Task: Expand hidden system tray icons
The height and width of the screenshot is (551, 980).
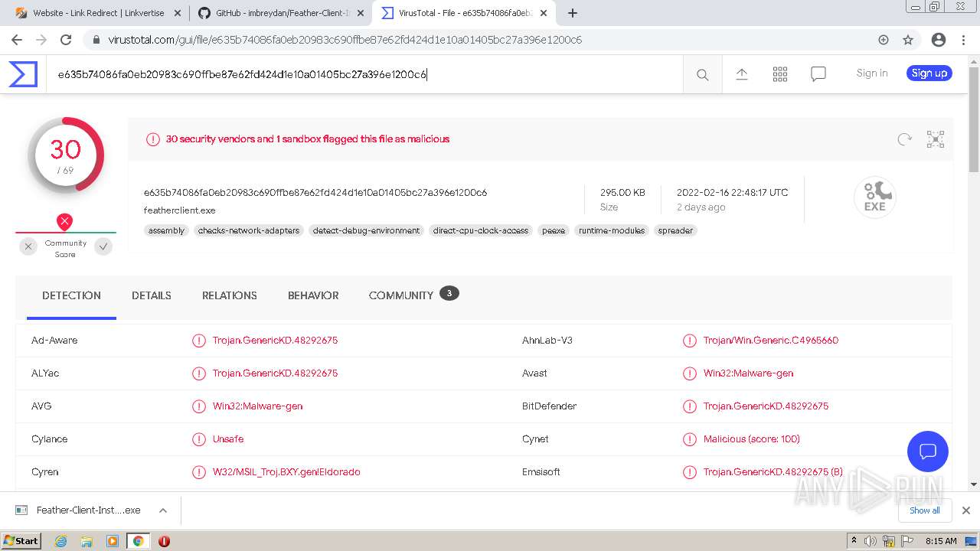Action: pyautogui.click(x=854, y=541)
